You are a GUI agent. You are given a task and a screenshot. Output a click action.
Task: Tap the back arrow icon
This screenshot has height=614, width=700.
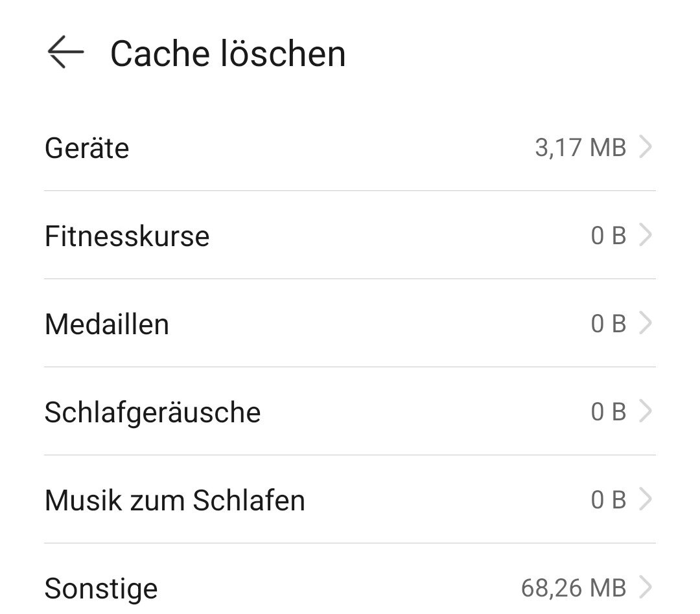(x=65, y=52)
